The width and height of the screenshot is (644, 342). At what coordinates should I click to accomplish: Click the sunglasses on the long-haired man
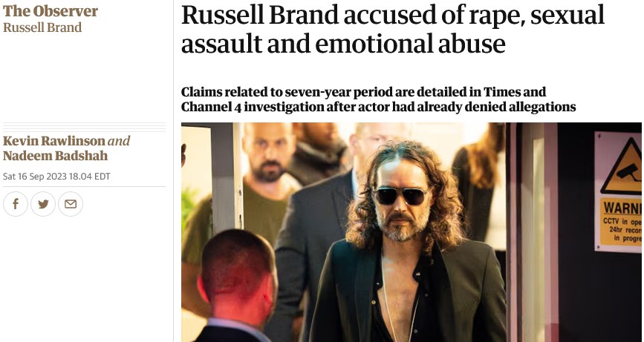click(x=400, y=195)
